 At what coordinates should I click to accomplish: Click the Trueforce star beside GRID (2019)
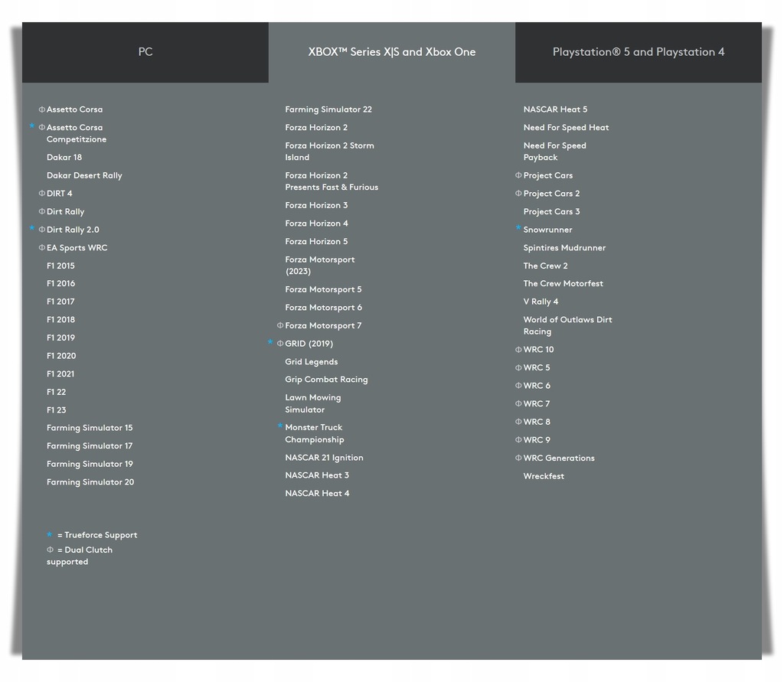pos(270,342)
